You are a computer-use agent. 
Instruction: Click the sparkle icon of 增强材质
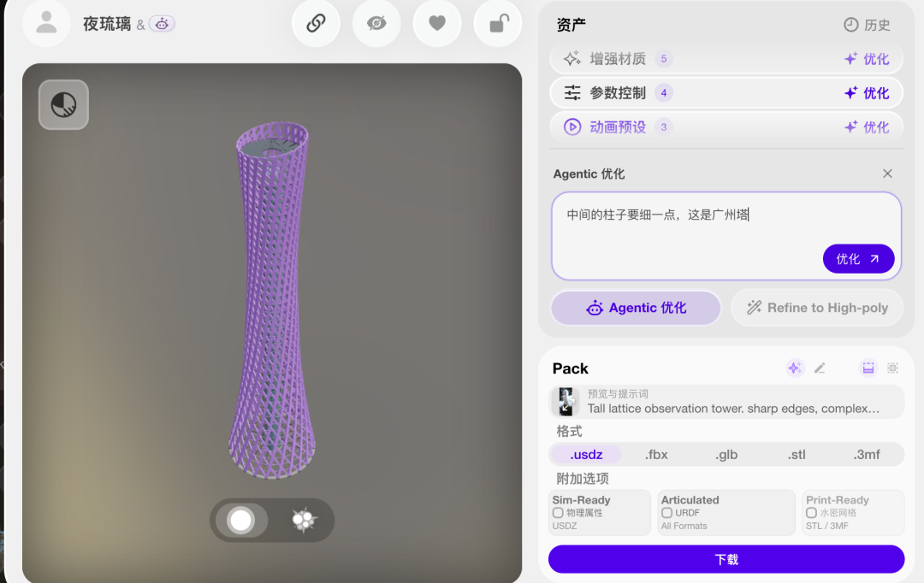pyautogui.click(x=572, y=59)
